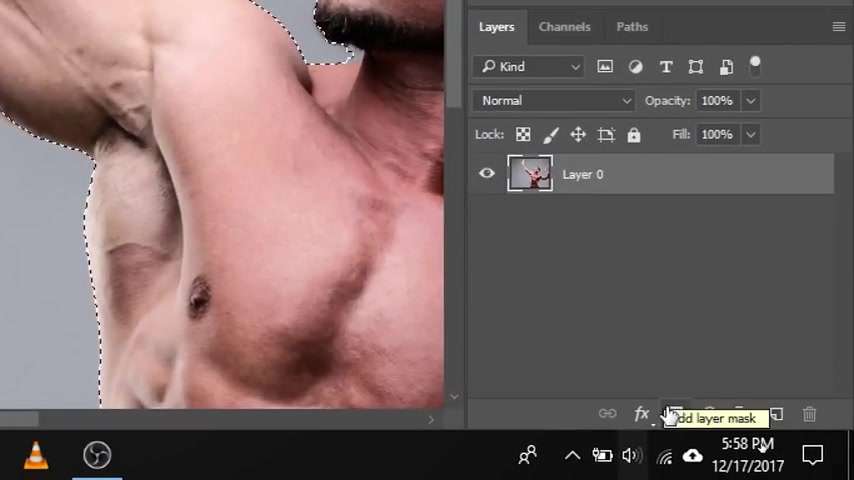Open OBS Studio from the taskbar
854x480 pixels.
click(97, 455)
